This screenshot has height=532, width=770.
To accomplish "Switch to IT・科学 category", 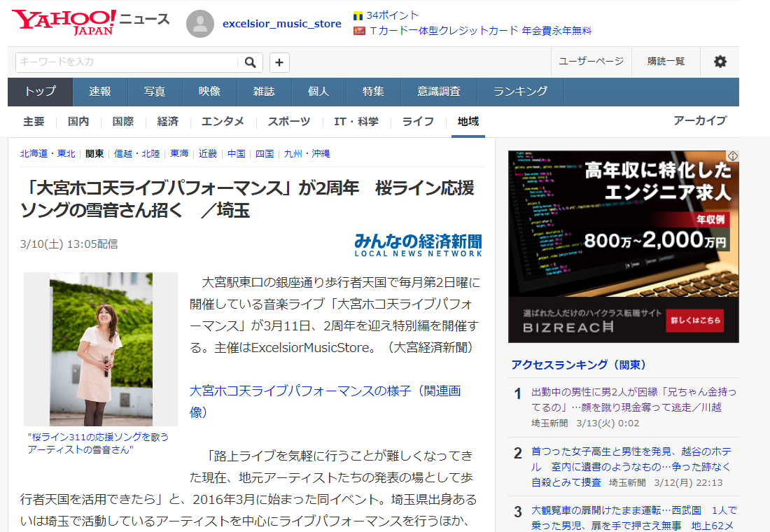I will pos(356,121).
